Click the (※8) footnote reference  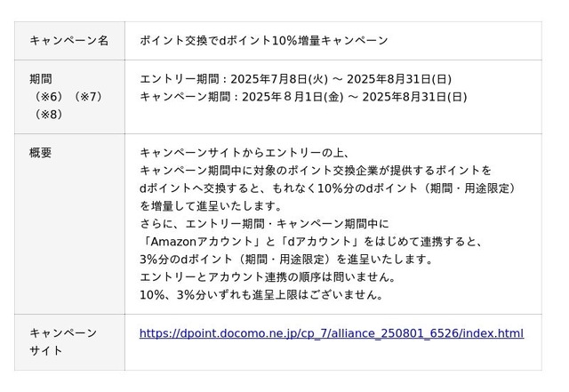tap(49, 115)
